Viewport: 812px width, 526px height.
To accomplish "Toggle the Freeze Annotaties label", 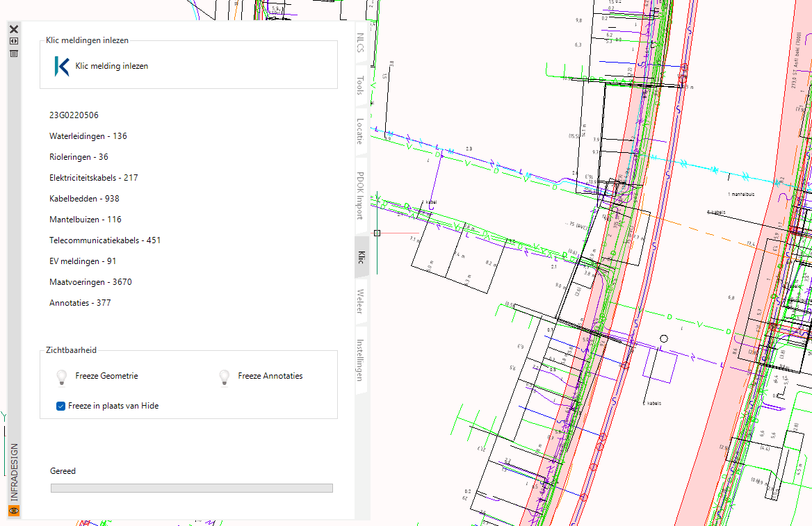I will (x=270, y=376).
